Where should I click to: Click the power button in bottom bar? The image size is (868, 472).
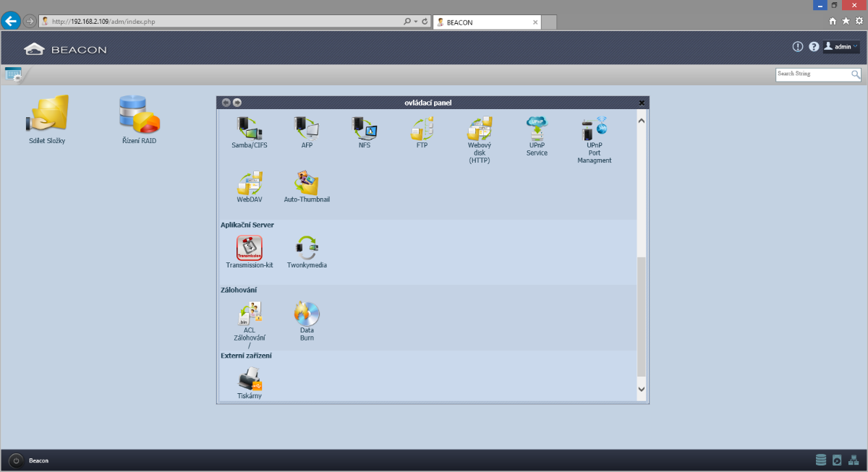[16, 460]
